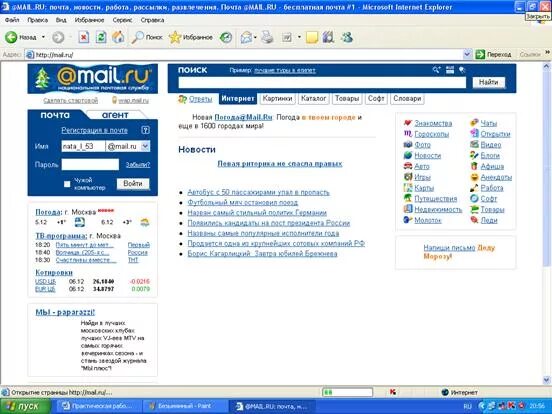The image size is (552, 414).
Task: Click the Research book toolbar icon
Action: 328,37
